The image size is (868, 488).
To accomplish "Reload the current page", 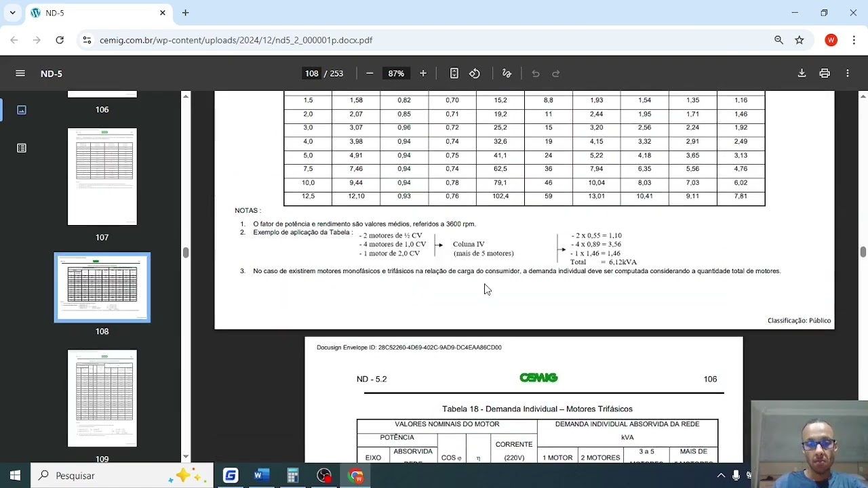I will tap(60, 40).
